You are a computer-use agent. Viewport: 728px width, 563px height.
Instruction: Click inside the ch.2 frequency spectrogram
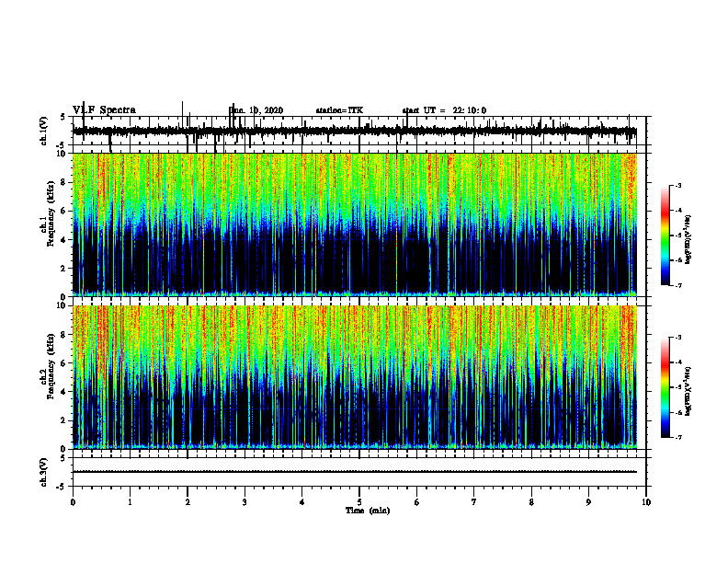point(355,377)
